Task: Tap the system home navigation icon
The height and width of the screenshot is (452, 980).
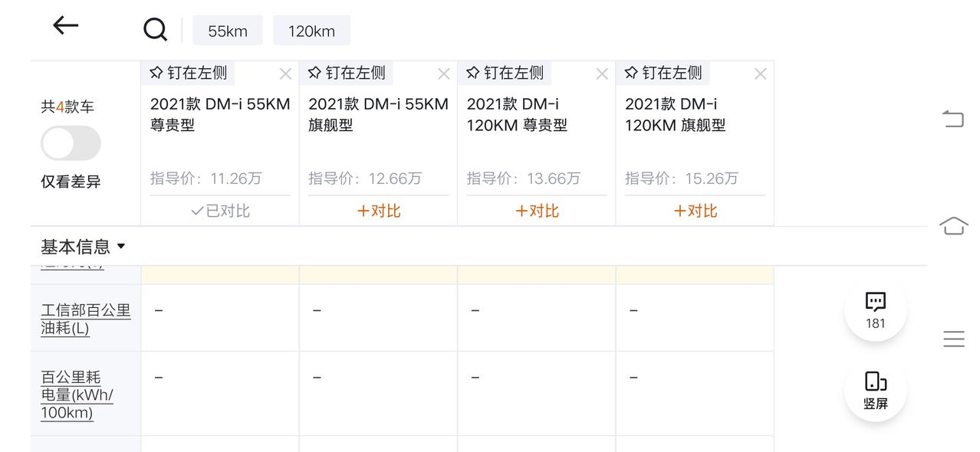Action: pos(953,226)
